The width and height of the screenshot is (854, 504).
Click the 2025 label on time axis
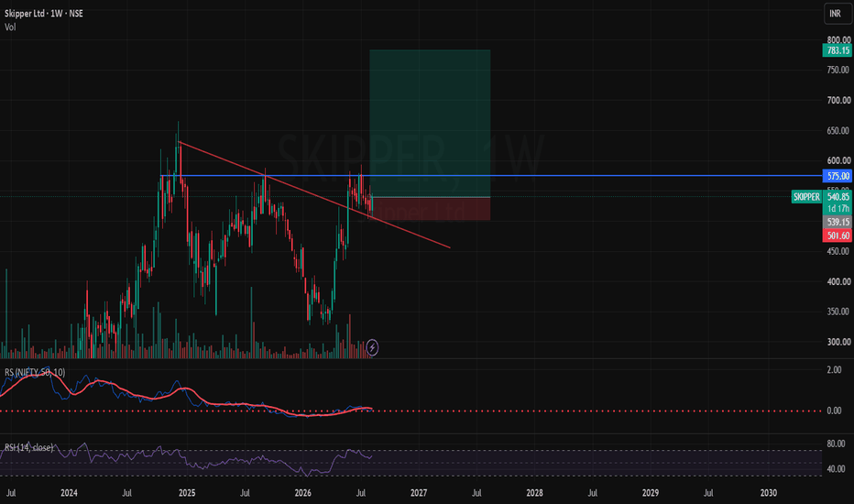click(x=187, y=493)
